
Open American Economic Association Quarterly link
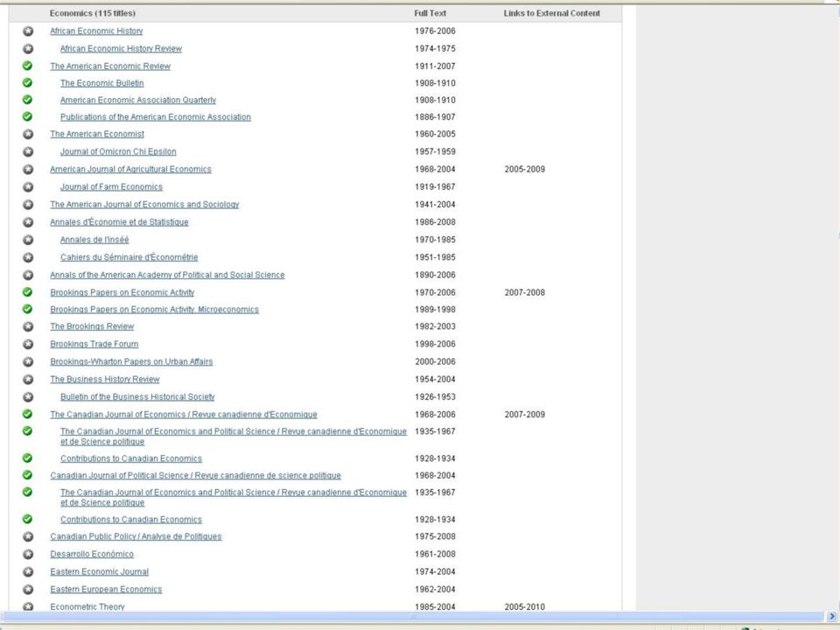[x=138, y=100]
